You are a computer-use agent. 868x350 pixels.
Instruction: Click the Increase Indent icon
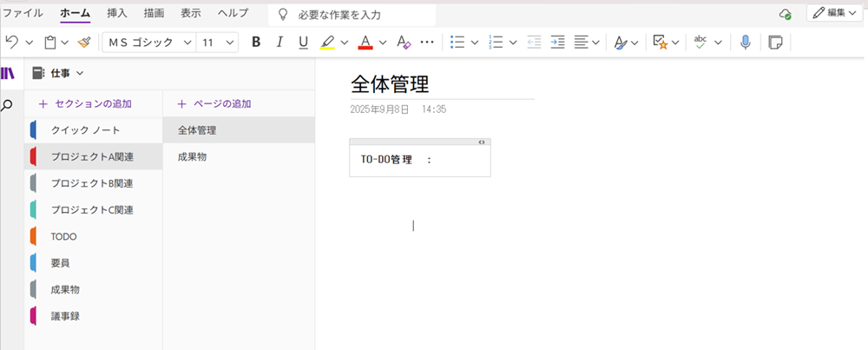pos(557,42)
